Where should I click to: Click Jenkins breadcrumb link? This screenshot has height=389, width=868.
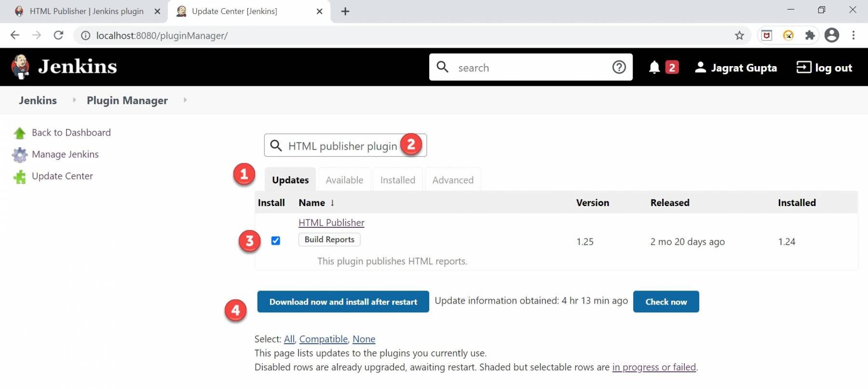pos(38,100)
